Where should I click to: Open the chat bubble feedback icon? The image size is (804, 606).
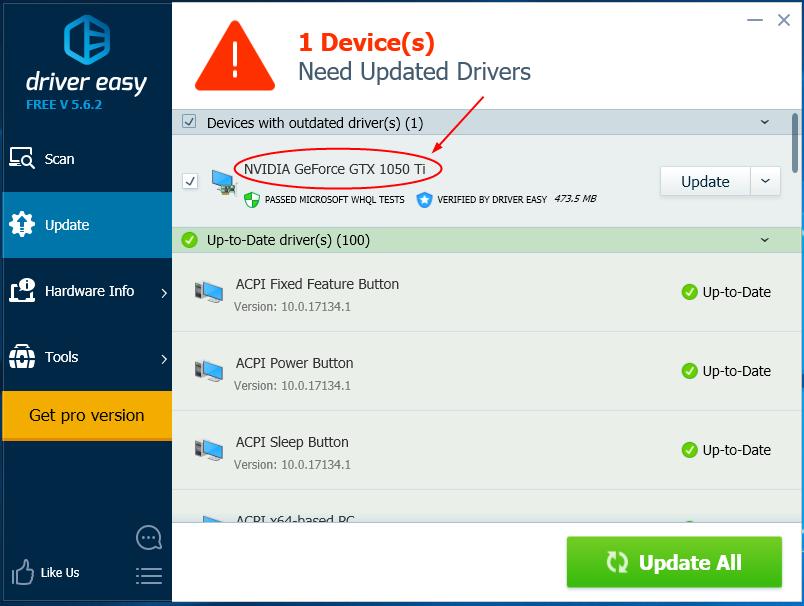148,537
